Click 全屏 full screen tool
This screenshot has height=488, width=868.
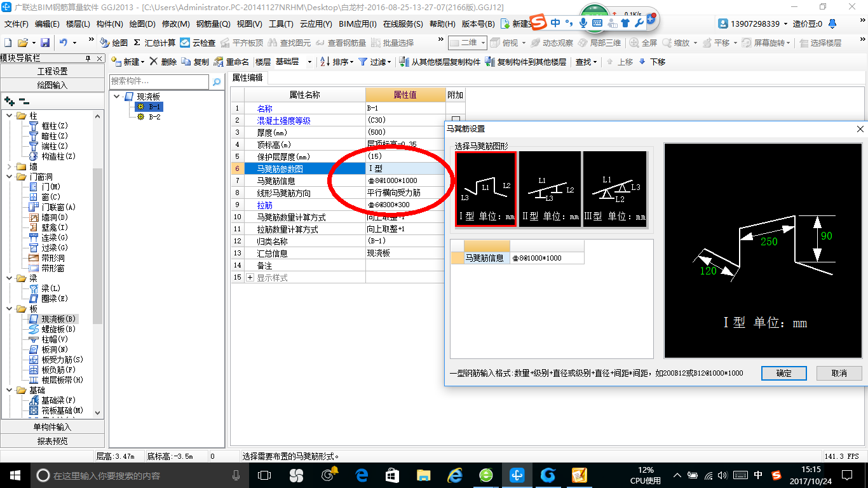(x=643, y=43)
